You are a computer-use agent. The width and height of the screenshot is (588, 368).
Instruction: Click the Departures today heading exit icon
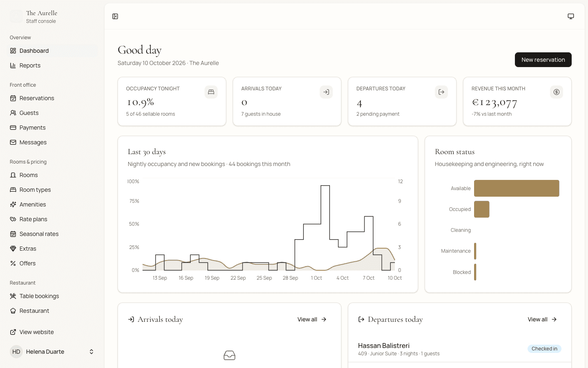pyautogui.click(x=361, y=319)
